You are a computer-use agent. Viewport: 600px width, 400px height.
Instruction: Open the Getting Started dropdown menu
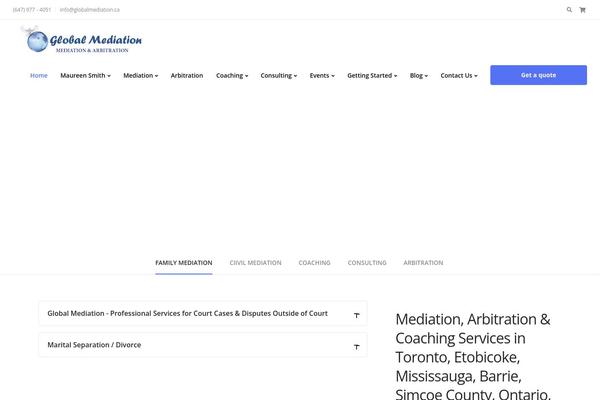[x=372, y=75]
